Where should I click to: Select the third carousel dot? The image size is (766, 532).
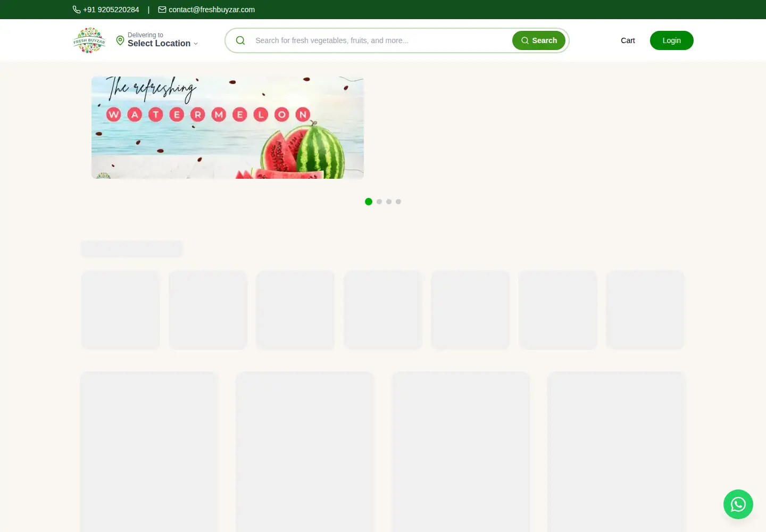[389, 202]
